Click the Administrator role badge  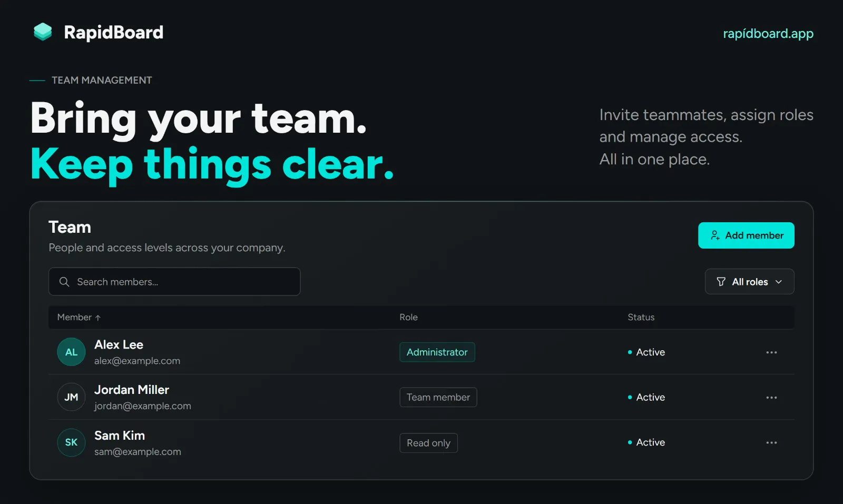coord(437,352)
